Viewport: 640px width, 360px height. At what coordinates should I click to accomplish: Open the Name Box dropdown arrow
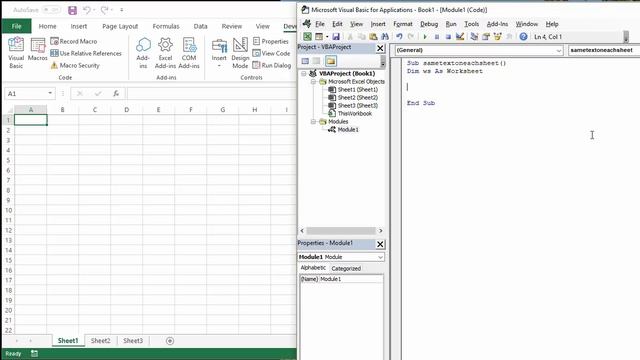click(x=50, y=93)
